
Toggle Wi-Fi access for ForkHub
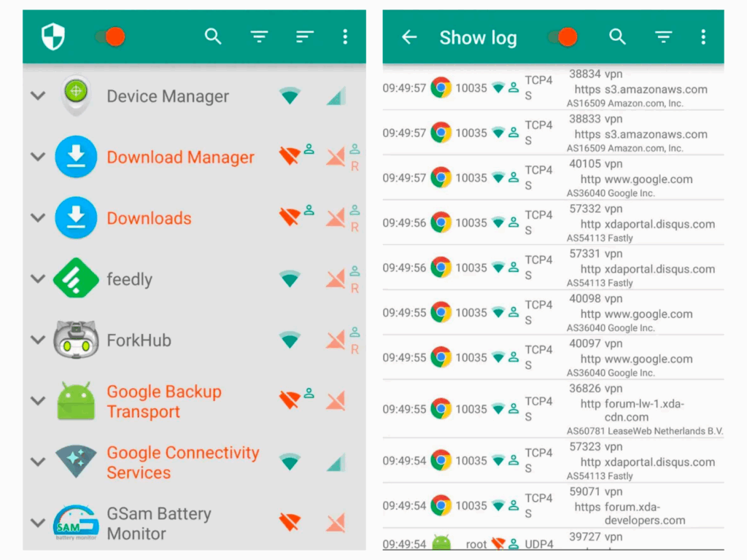point(290,340)
